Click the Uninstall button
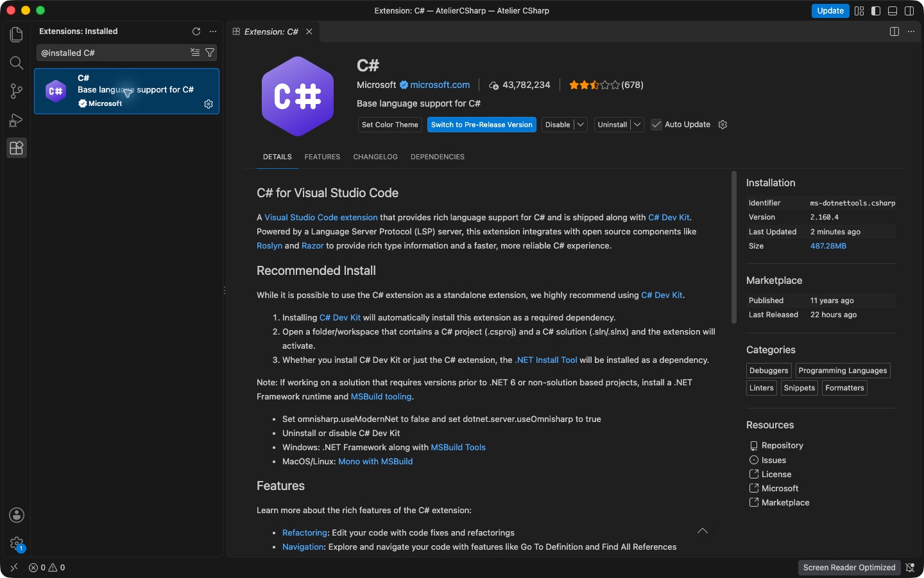 click(612, 125)
